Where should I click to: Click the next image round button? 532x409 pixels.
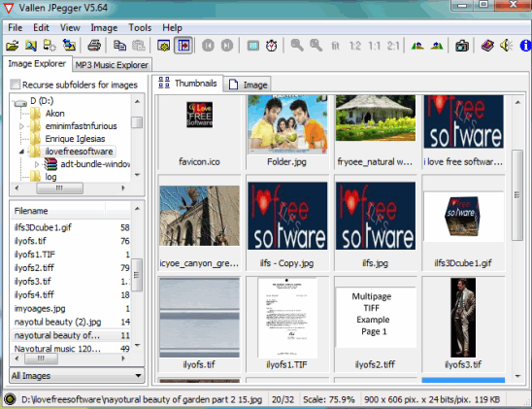click(227, 45)
